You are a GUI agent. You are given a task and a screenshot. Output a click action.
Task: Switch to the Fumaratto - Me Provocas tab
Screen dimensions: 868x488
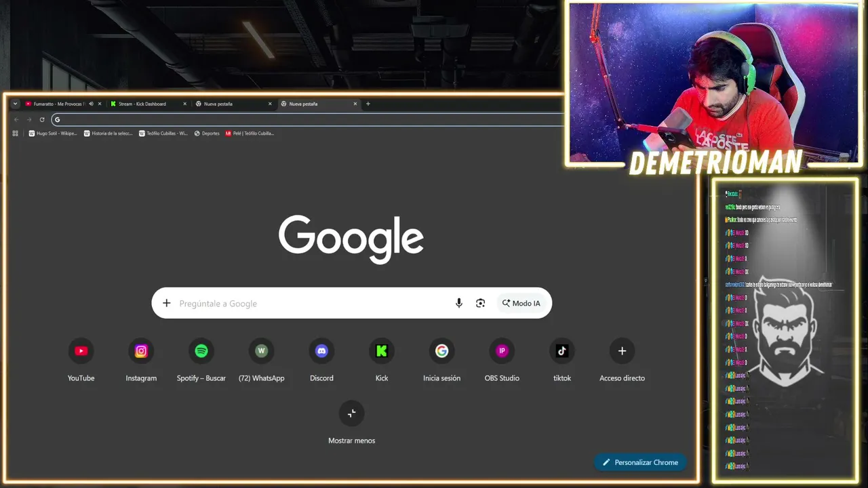click(x=59, y=104)
